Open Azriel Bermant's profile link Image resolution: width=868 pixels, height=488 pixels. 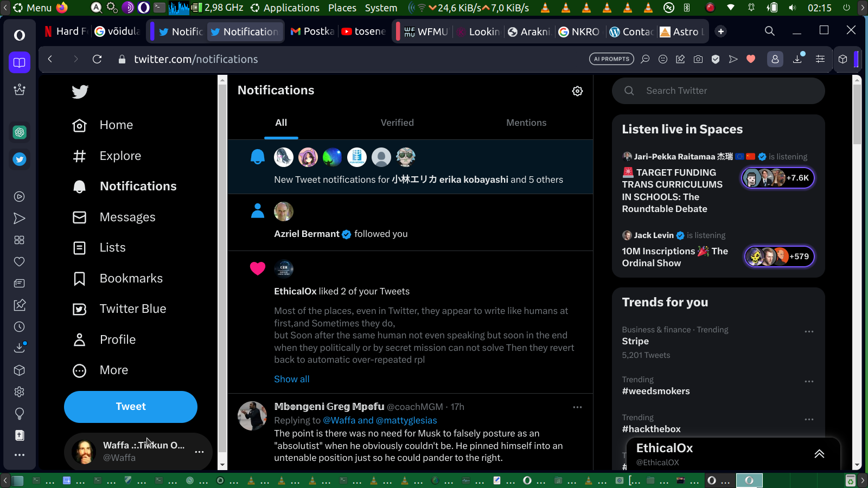(307, 234)
